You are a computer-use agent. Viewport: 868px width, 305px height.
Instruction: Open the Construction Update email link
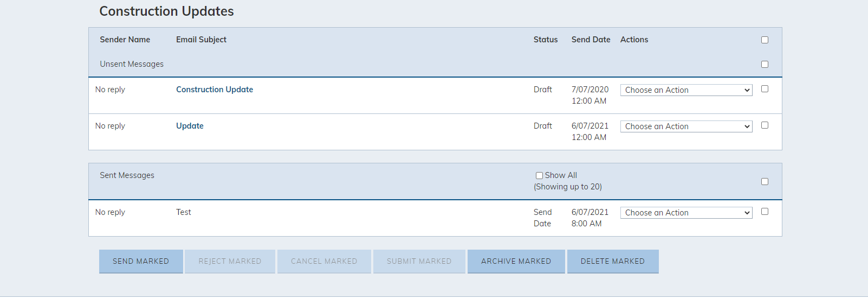click(215, 90)
